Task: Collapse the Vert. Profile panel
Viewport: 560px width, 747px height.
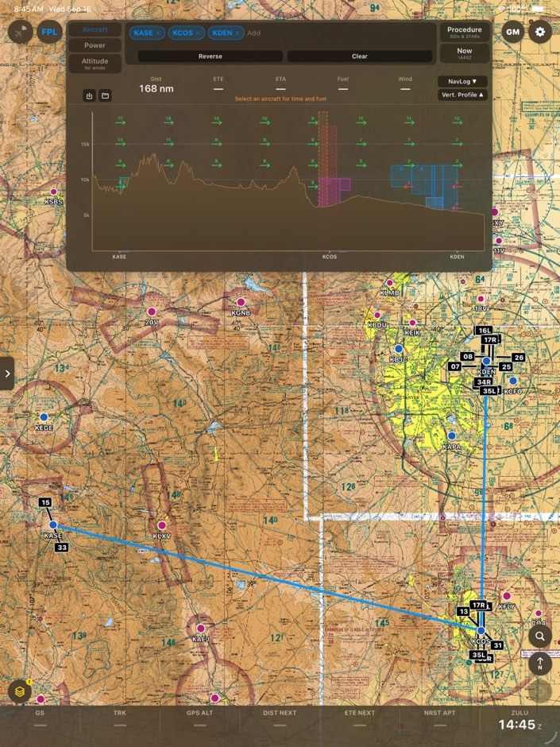Action: (x=462, y=95)
